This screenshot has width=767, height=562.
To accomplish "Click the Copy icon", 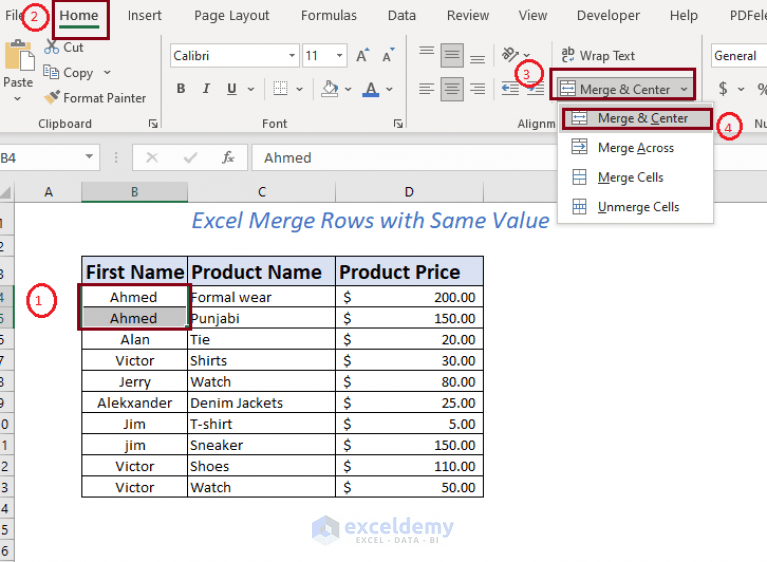I will 51,72.
